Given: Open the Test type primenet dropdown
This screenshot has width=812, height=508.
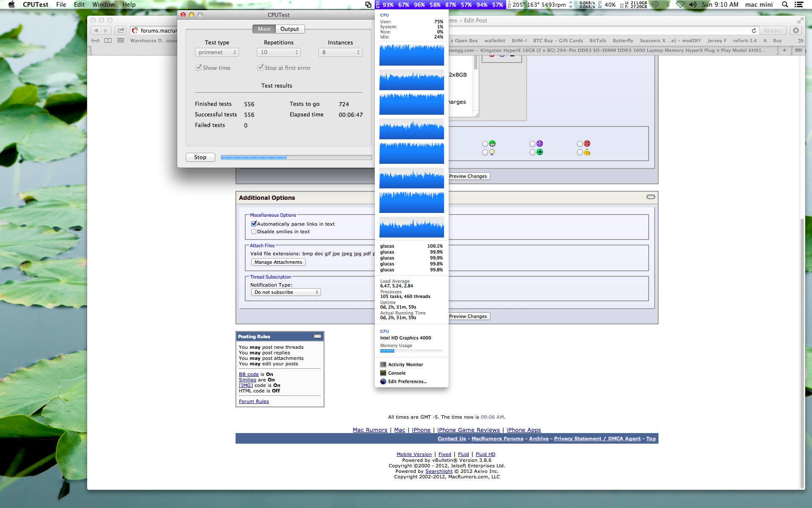Looking at the screenshot, I should [x=217, y=52].
